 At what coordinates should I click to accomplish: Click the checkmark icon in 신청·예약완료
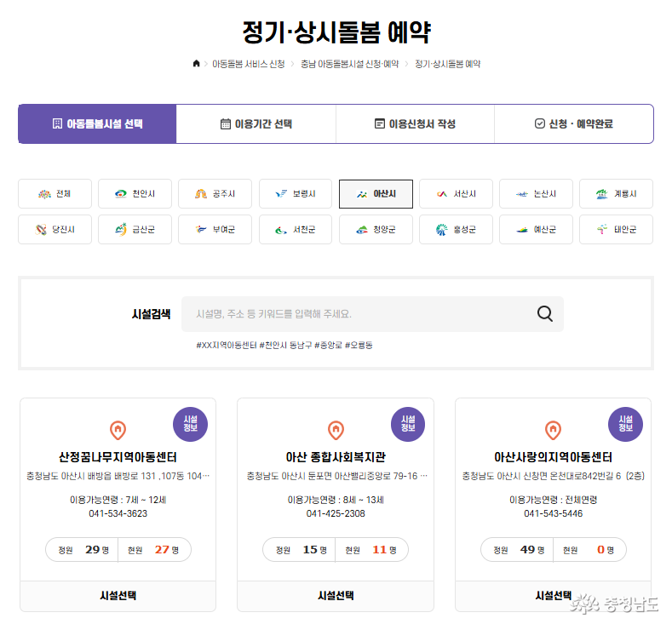tap(540, 123)
